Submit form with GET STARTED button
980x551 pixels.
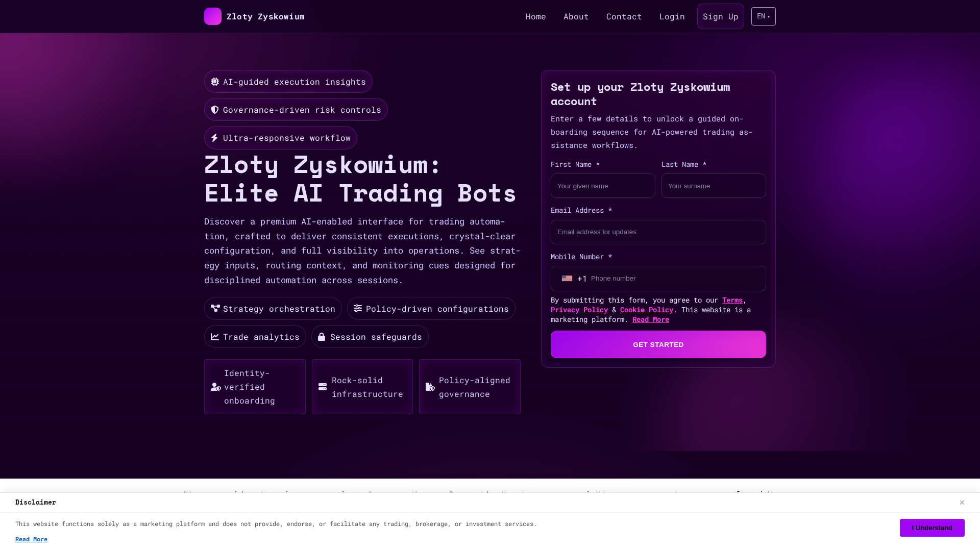click(x=658, y=344)
